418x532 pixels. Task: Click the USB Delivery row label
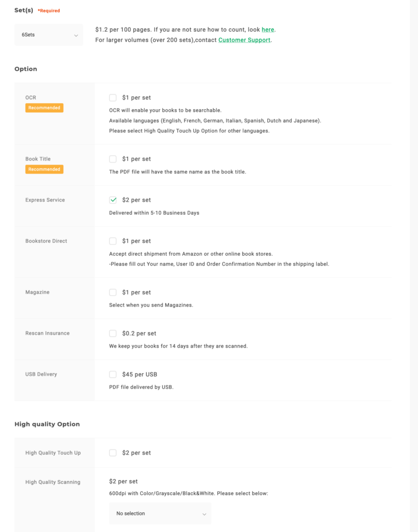(x=41, y=375)
